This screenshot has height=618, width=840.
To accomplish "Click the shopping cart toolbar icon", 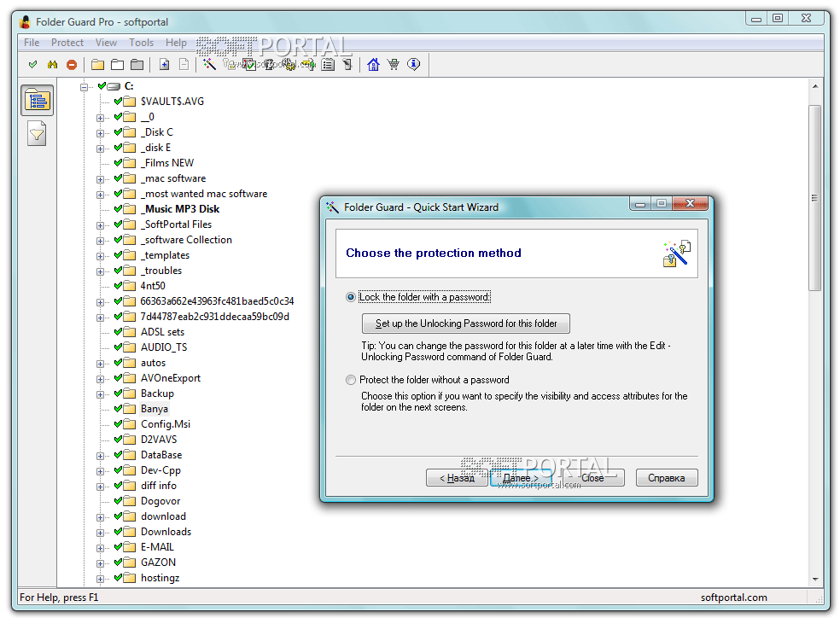I will coord(394,65).
